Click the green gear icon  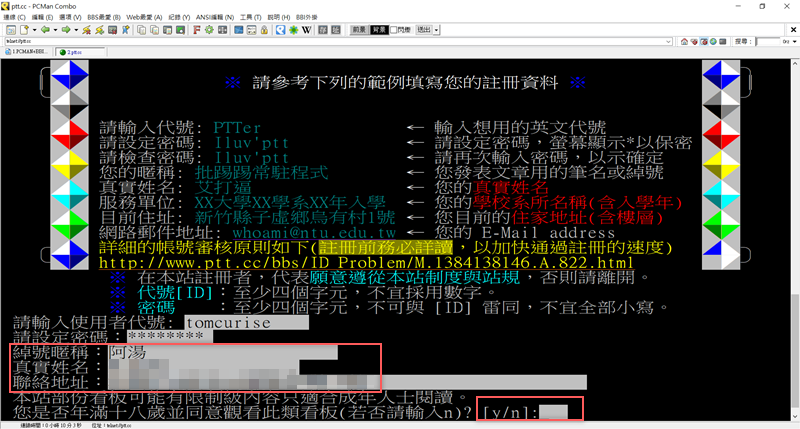[x=209, y=30]
